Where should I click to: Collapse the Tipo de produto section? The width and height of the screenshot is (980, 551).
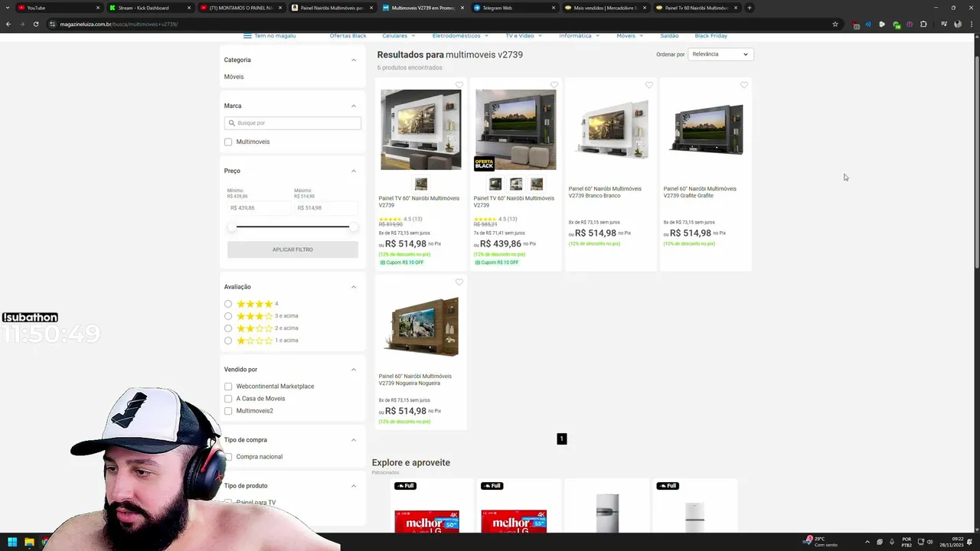click(x=354, y=486)
